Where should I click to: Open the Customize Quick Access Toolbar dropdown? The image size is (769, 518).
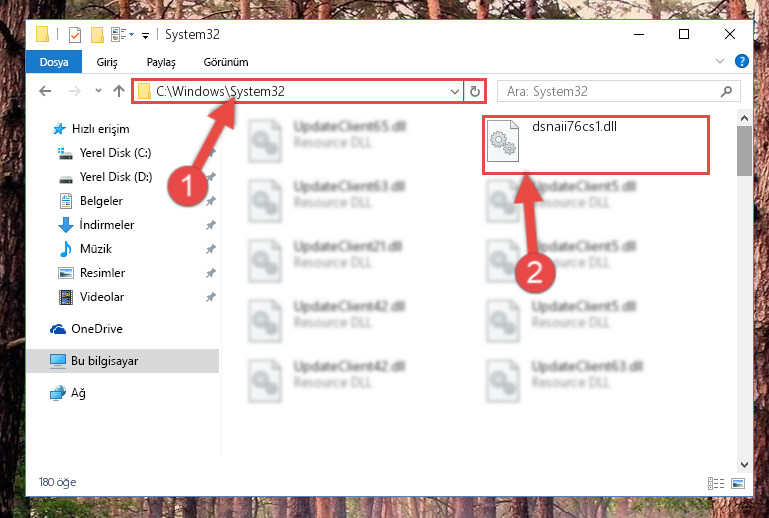pos(145,35)
